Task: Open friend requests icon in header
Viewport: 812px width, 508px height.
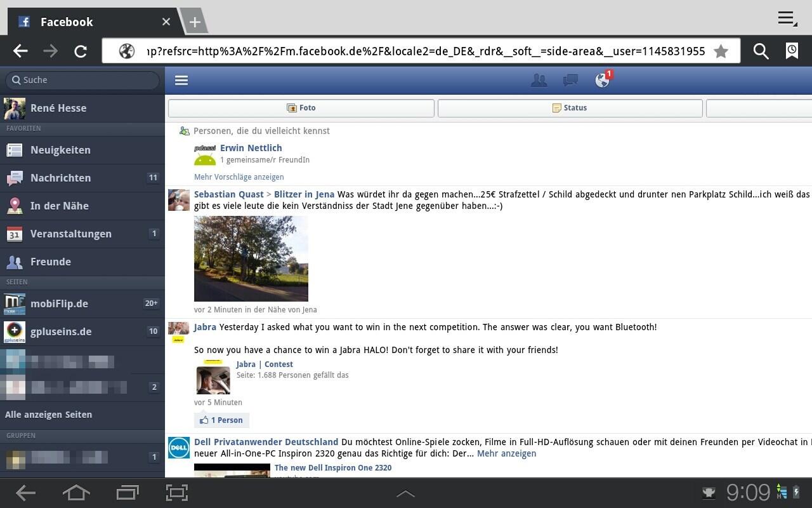Action: [539, 80]
